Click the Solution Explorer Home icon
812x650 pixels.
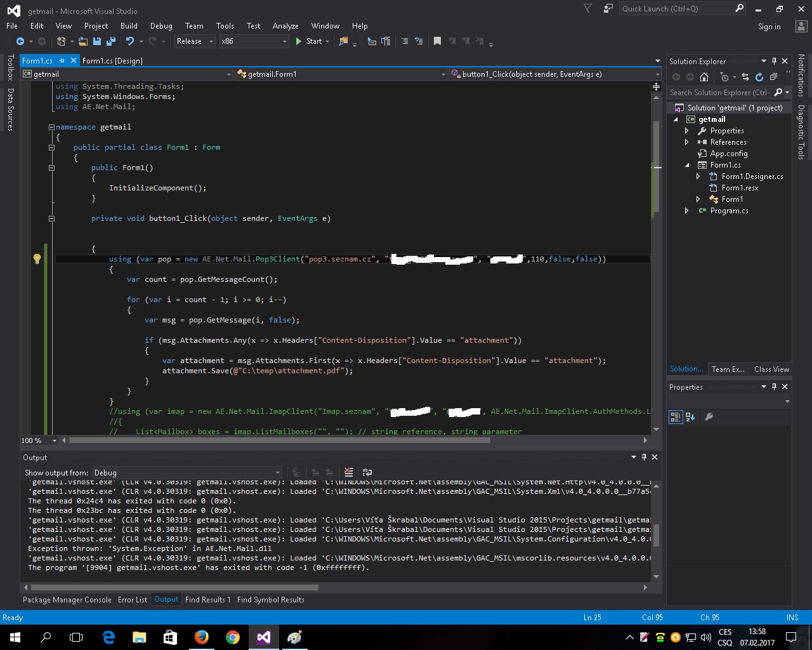(x=704, y=77)
